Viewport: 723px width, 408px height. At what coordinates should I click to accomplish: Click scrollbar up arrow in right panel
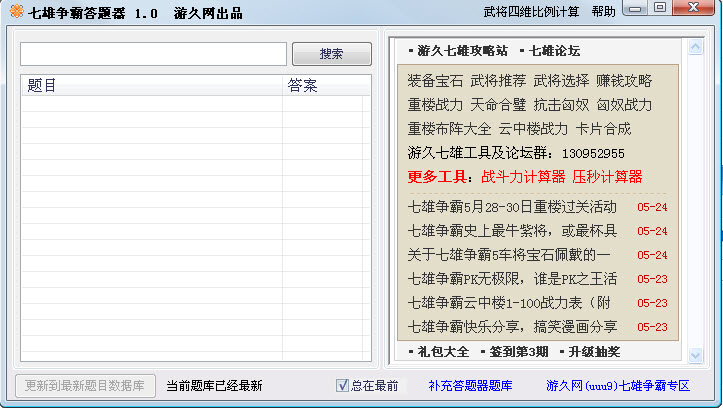point(695,47)
